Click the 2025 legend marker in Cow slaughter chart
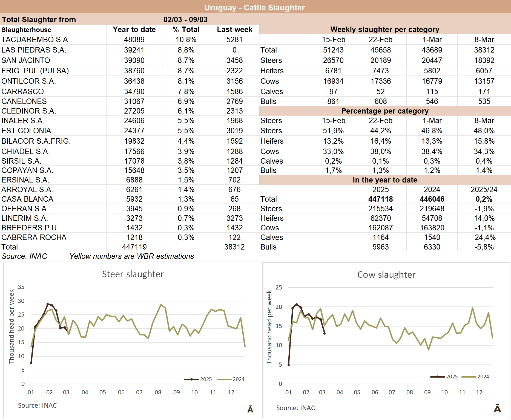 click(437, 377)
